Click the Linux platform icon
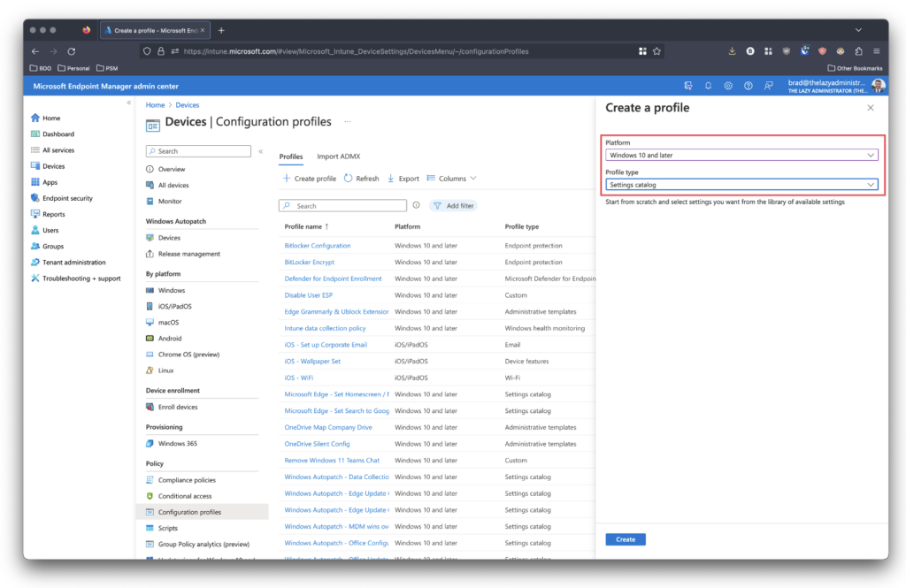 pyautogui.click(x=150, y=370)
